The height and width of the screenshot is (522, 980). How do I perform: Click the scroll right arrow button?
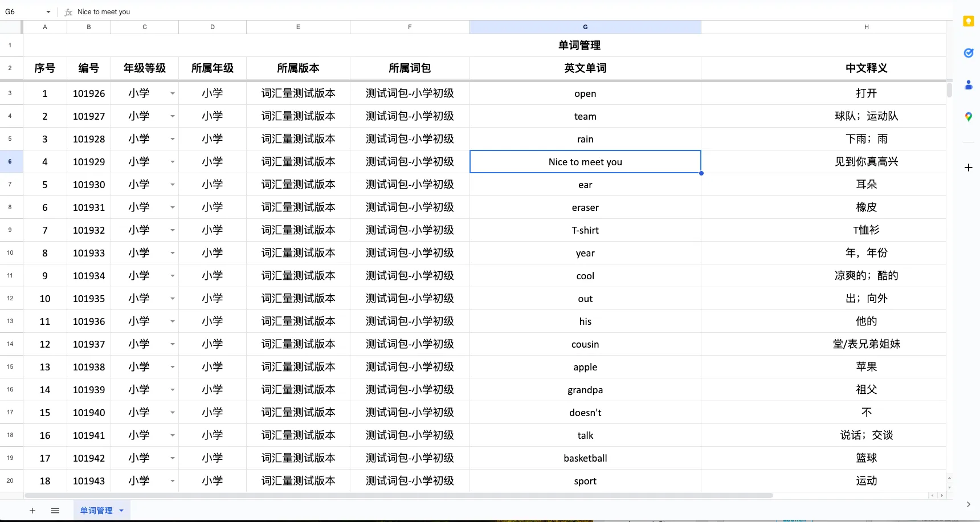point(941,496)
